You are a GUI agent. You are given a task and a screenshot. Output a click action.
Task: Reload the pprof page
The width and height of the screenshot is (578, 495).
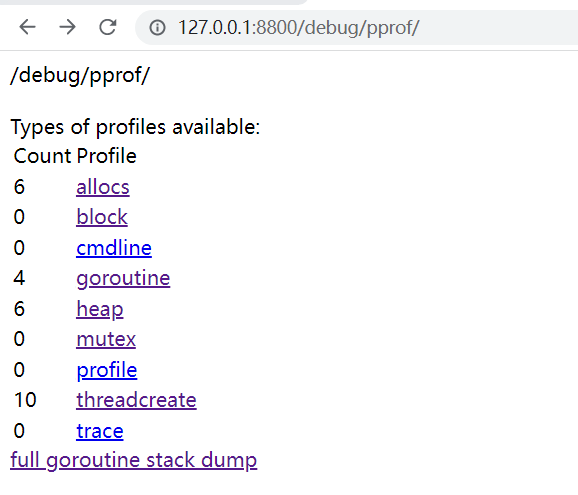[108, 27]
